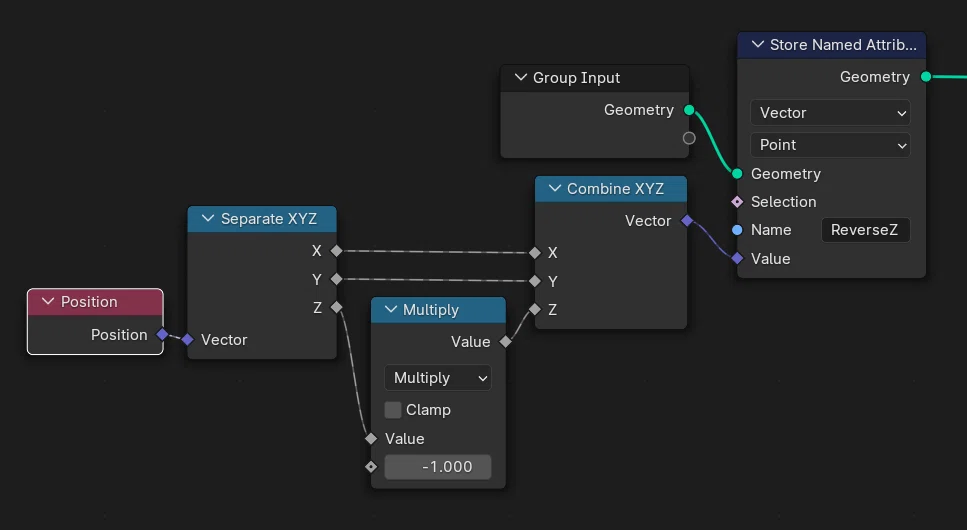967x530 pixels.
Task: Click Combine XYZ X input socket
Action: [x=535, y=252]
